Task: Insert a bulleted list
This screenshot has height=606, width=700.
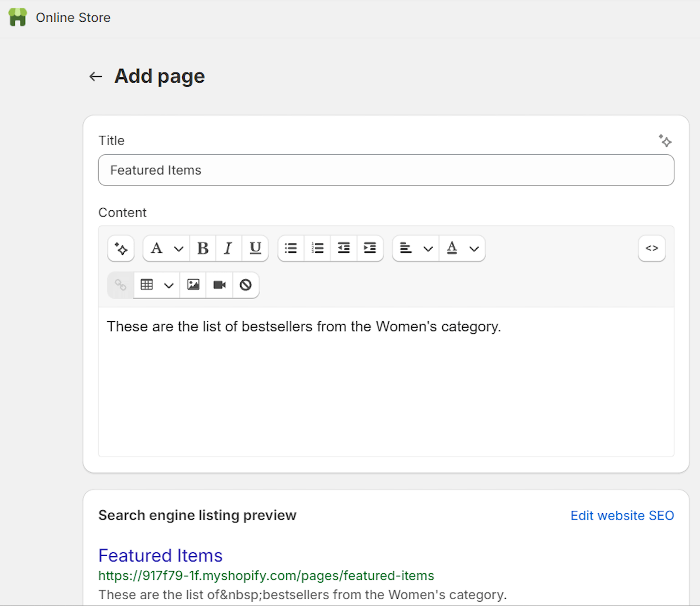Action: (x=291, y=248)
